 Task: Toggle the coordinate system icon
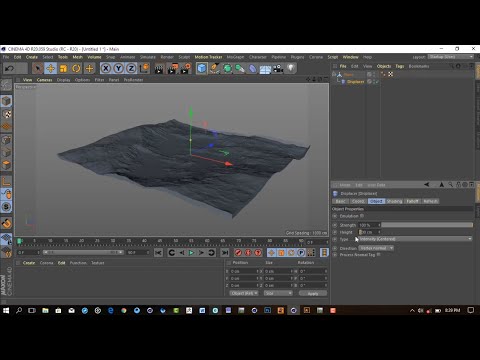[144, 68]
